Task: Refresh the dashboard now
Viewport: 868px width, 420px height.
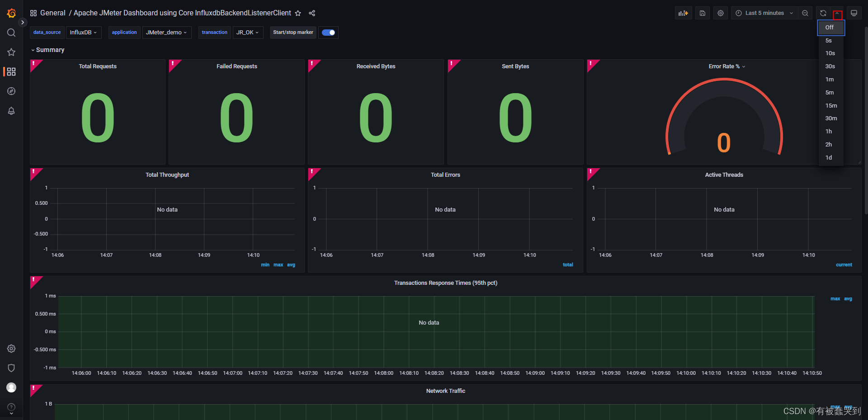Action: click(x=823, y=13)
